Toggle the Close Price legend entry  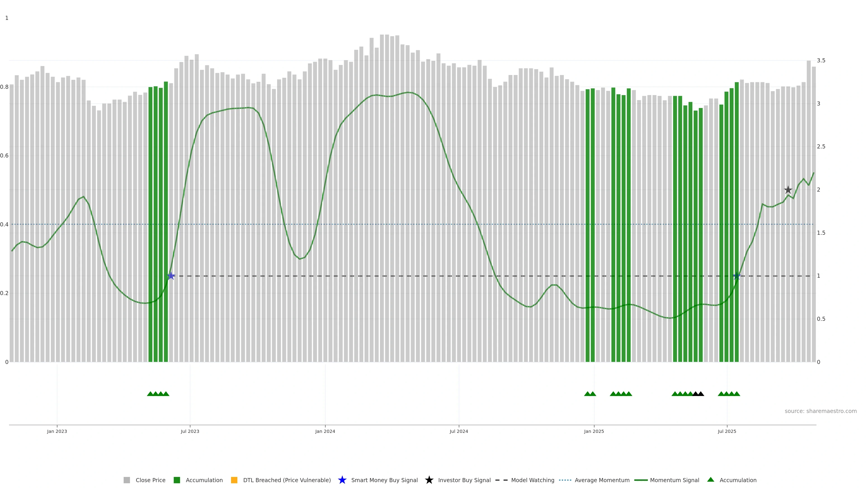(x=150, y=480)
